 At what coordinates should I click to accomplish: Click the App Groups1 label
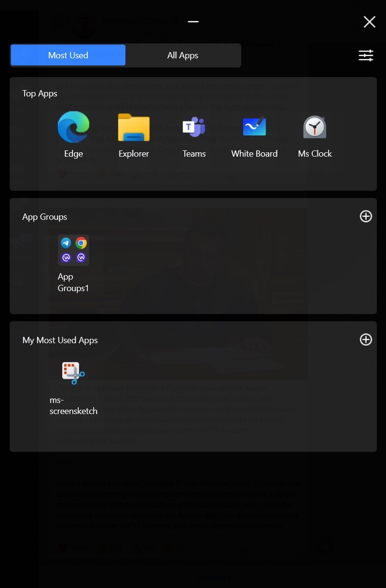pyautogui.click(x=73, y=282)
